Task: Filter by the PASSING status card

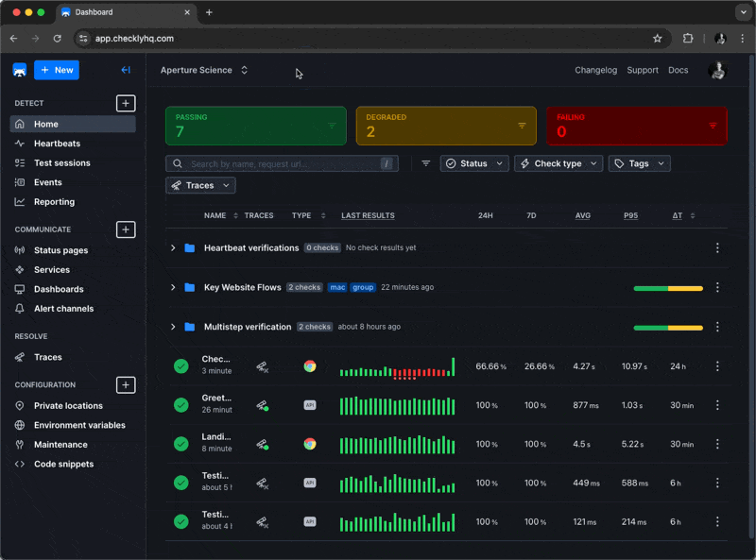Action: 255,126
